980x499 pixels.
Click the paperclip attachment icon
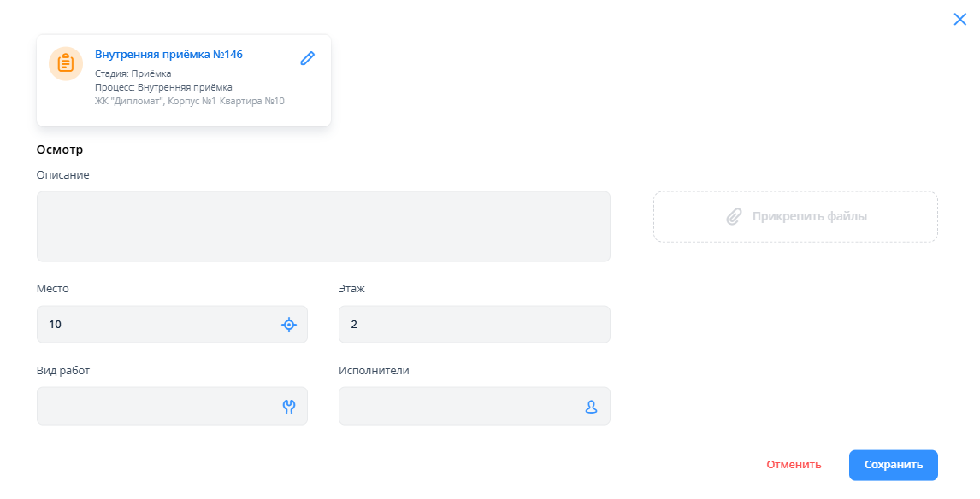pyautogui.click(x=734, y=217)
